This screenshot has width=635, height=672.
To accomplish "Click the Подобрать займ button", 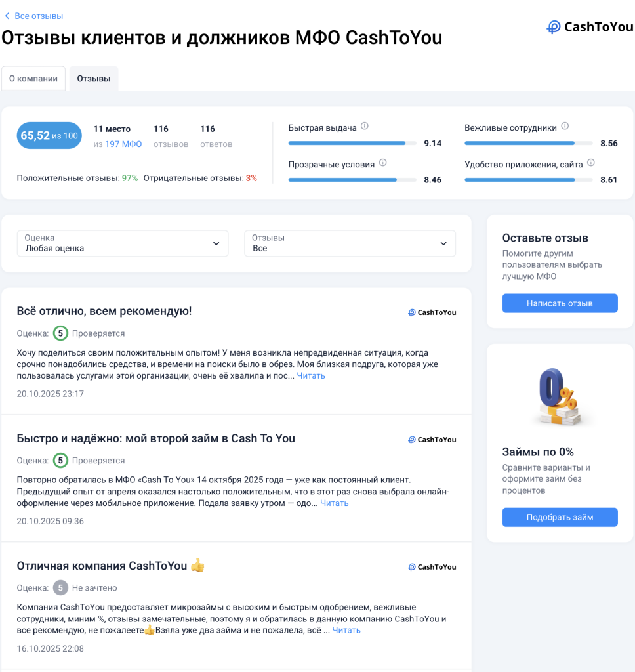I will tap(560, 517).
